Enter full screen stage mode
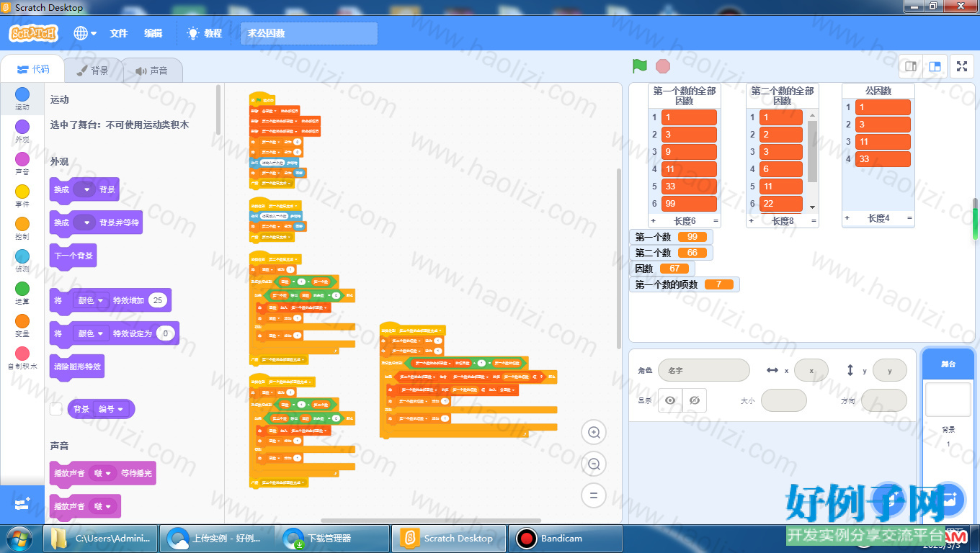 click(x=961, y=66)
